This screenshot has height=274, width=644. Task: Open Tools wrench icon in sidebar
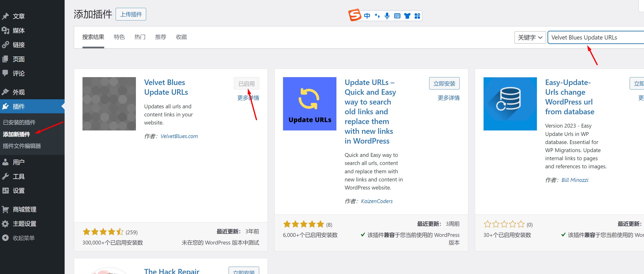(5, 176)
